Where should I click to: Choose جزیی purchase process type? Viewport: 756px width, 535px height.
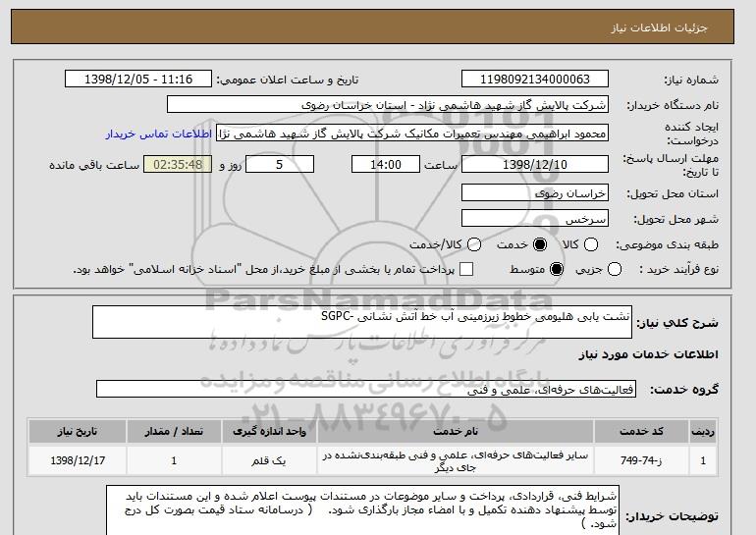click(x=615, y=269)
